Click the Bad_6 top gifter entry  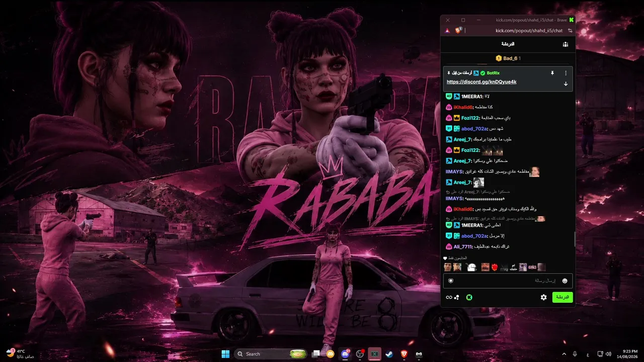coord(508,58)
